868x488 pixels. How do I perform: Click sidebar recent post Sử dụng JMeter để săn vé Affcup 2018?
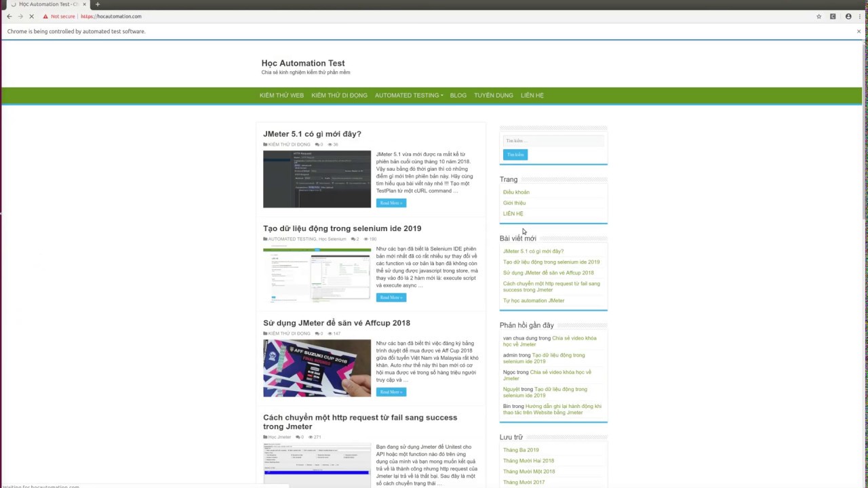548,273
